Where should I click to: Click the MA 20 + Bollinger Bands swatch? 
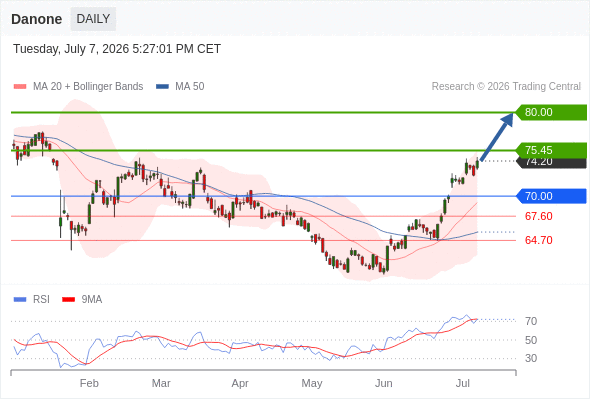point(20,87)
